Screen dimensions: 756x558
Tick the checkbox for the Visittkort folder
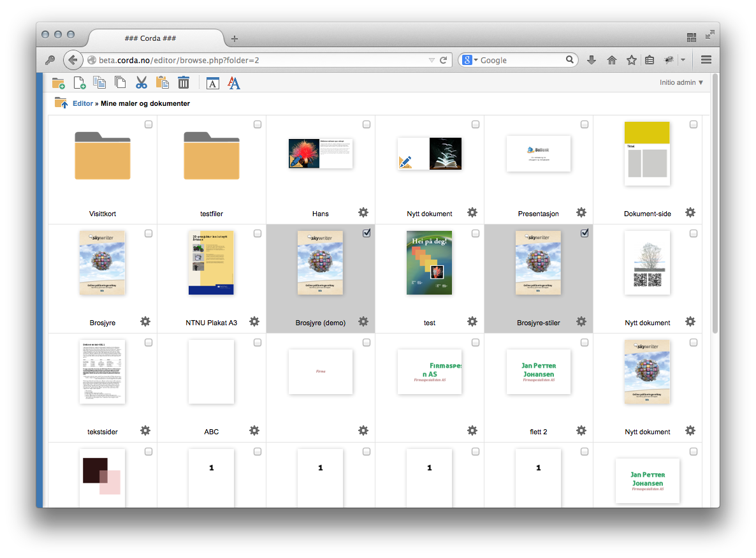coord(149,124)
